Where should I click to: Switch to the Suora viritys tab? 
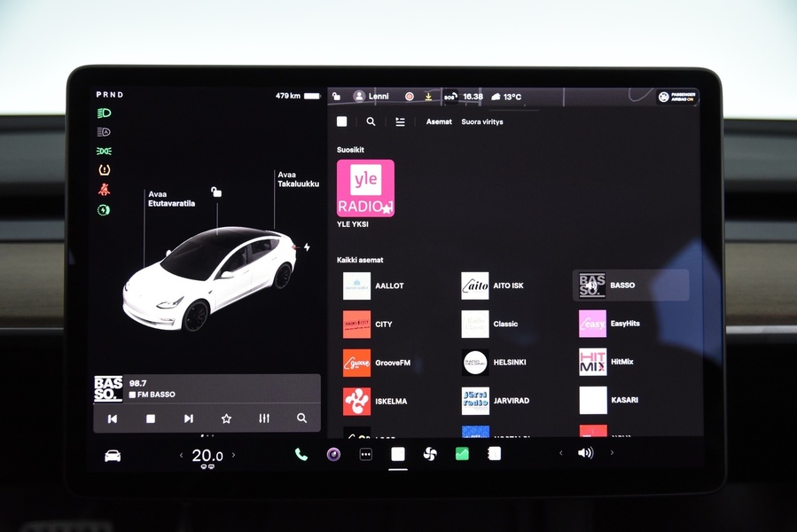coord(481,121)
